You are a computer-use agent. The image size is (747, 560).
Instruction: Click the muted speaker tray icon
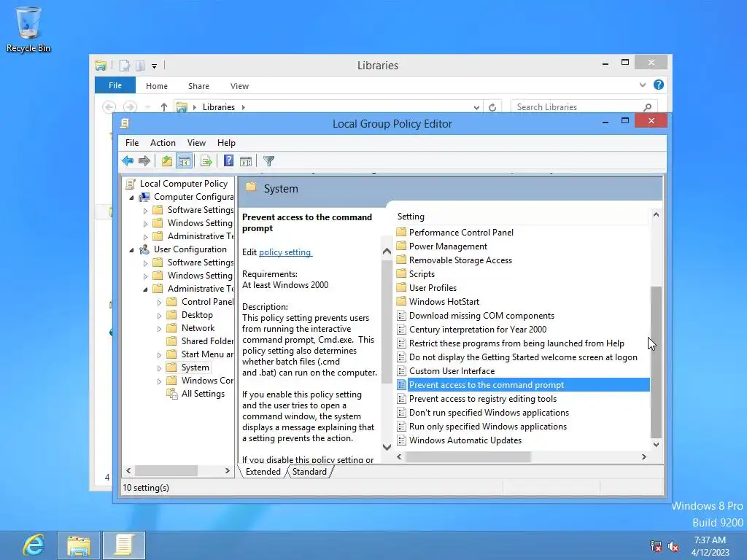(673, 545)
